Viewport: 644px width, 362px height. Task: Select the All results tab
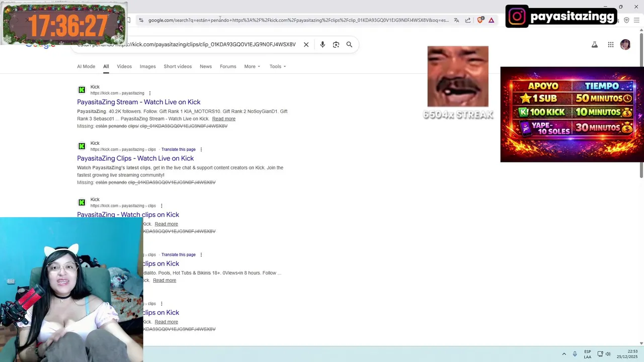106,66
